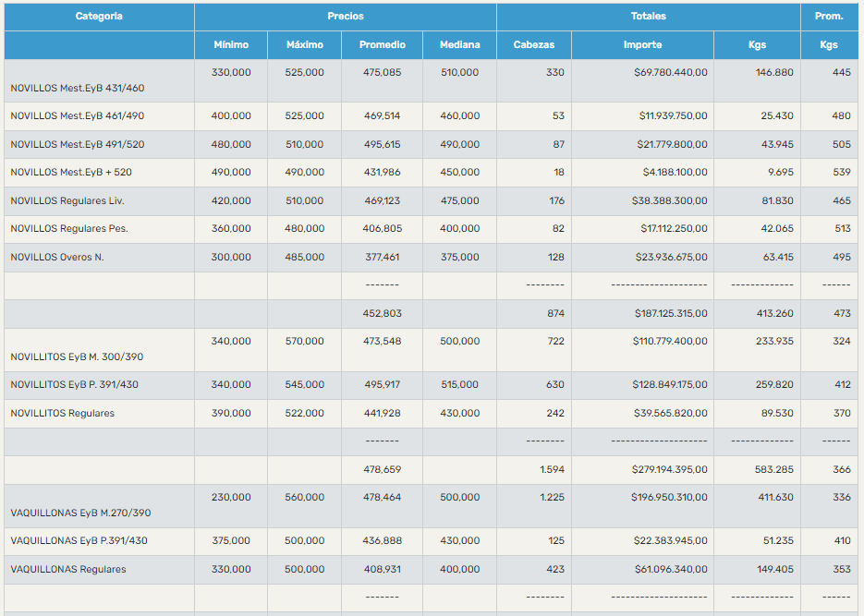Viewport: 864px width, 616px height.
Task: Select the NOVILLOS Regulares Liv. row label
Action: tap(67, 201)
